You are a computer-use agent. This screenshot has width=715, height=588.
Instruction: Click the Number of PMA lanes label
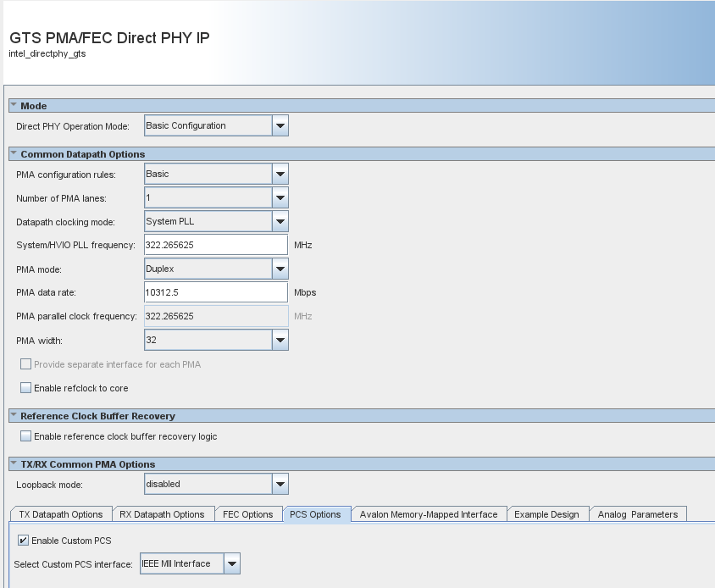pos(61,198)
